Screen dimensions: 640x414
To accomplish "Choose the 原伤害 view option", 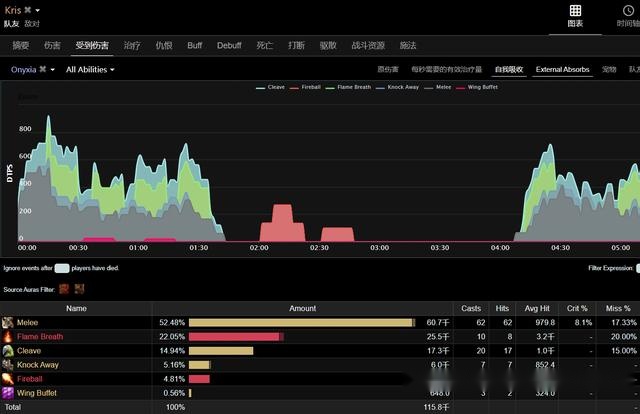I will [x=388, y=69].
